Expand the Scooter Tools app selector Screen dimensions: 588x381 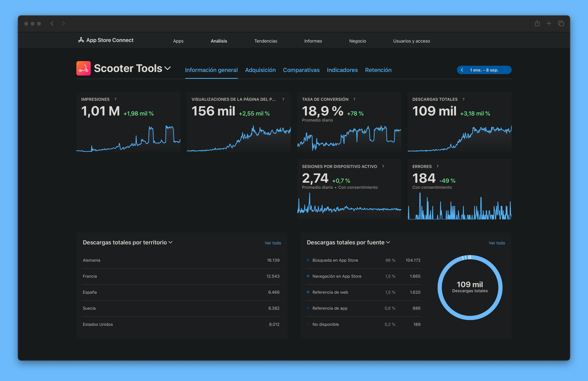tap(168, 68)
